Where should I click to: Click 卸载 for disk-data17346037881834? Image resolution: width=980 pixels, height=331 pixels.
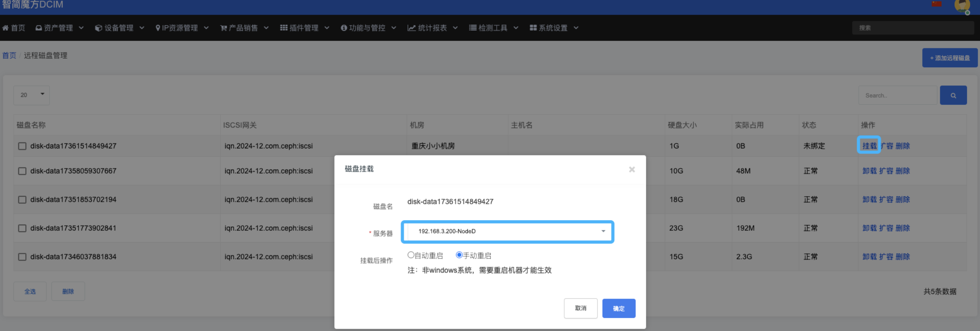869,257
